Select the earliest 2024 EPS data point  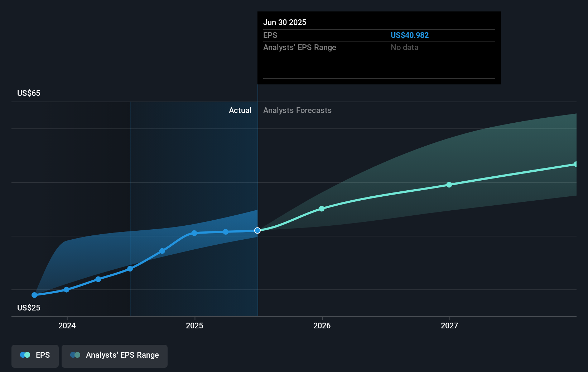tap(34, 295)
